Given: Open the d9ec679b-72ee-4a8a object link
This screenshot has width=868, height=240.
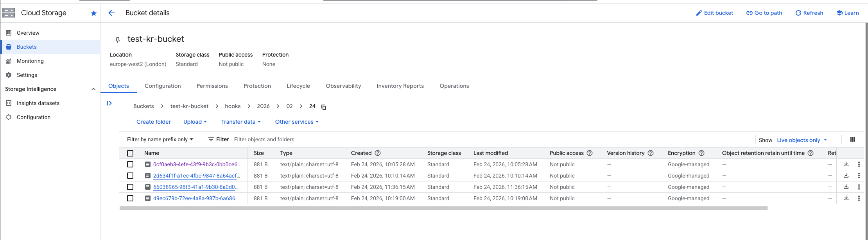Looking at the screenshot, I should pyautogui.click(x=196, y=198).
